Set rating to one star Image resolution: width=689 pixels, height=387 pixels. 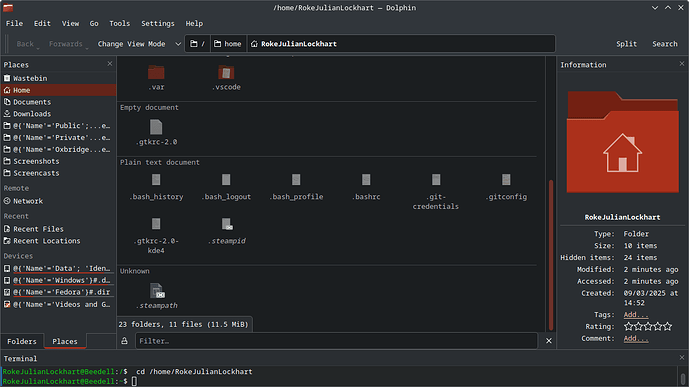pos(628,326)
